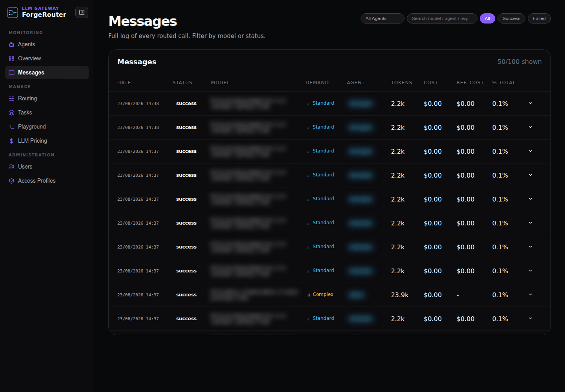Click the Playground terminal prompt icon
Viewport: 565px width, 392px height.
(11, 127)
